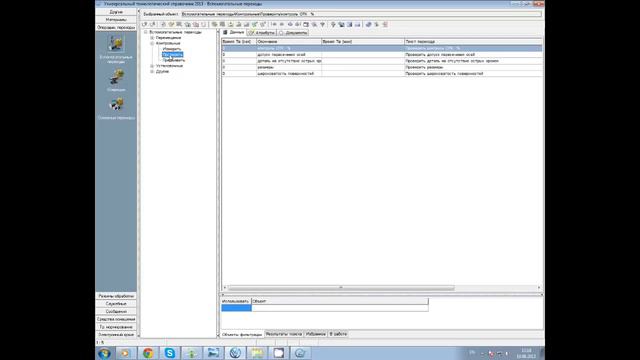Viewport: 640px width, 360px height.
Task: Open the Windows Start menu
Action: point(104,353)
